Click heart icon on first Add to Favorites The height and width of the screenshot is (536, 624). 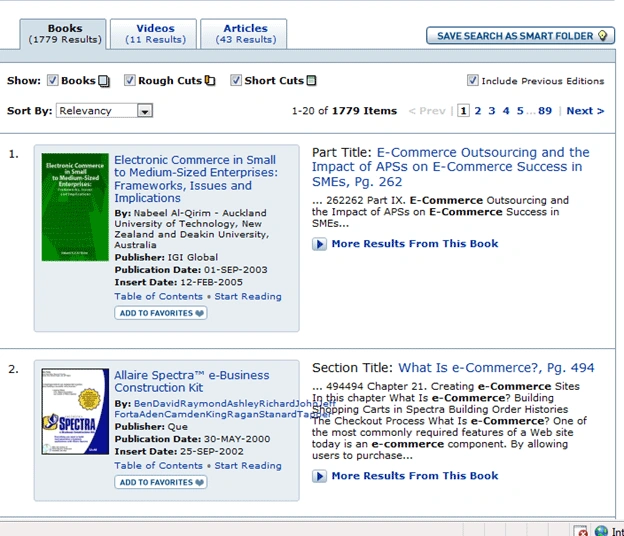tap(200, 313)
